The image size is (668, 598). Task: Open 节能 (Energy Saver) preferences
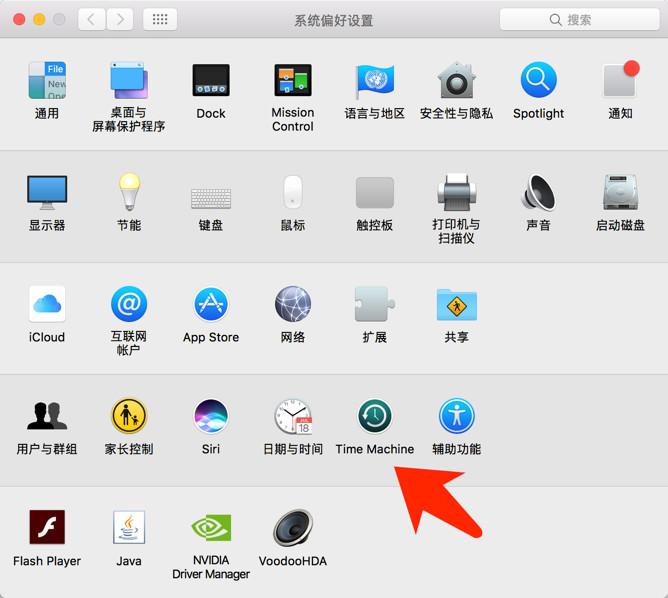click(129, 192)
